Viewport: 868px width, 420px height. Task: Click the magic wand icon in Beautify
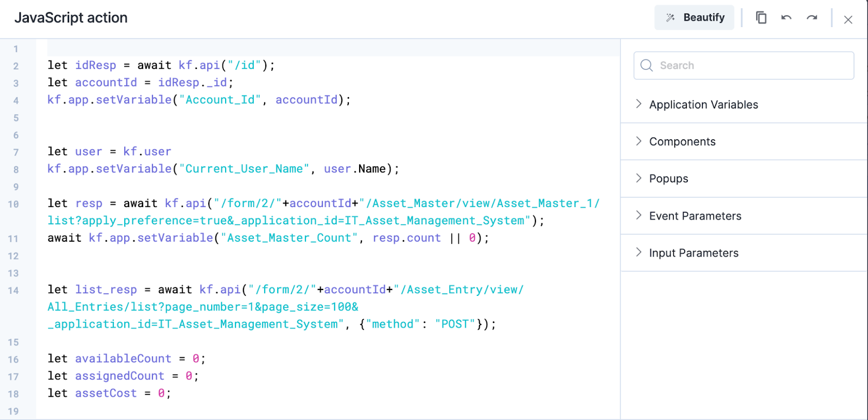(x=671, y=18)
